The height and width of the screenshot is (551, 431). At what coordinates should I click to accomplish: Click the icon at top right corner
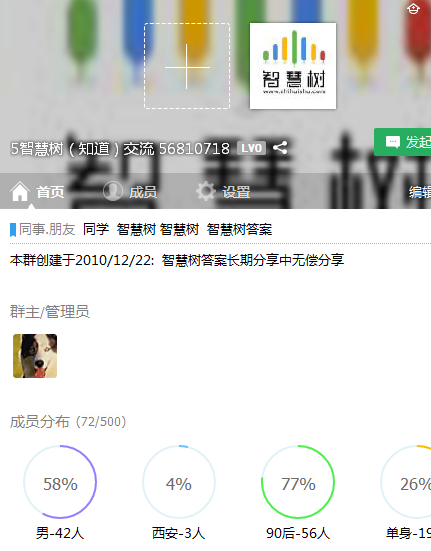(x=413, y=8)
